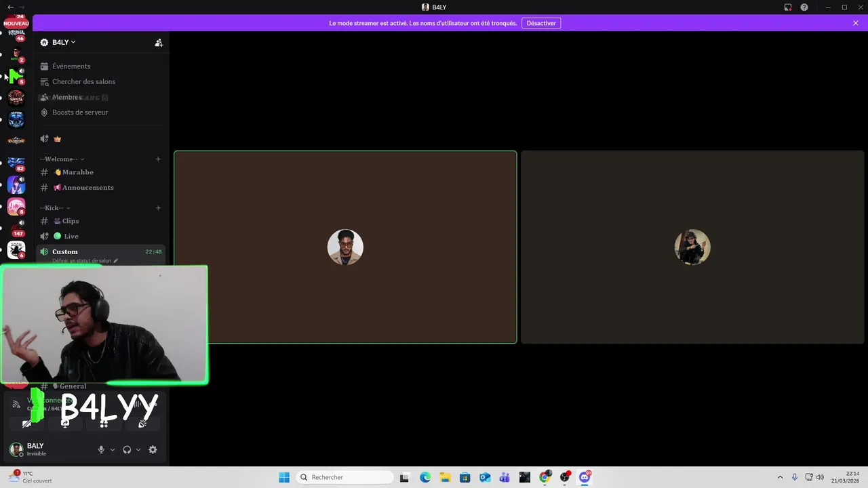Open the Clips text channel
Viewport: 868px width, 488px height.
(x=102, y=221)
